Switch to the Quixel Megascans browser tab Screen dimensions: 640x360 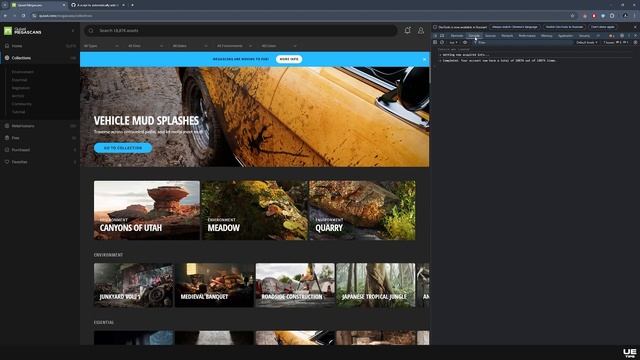tap(38, 5)
